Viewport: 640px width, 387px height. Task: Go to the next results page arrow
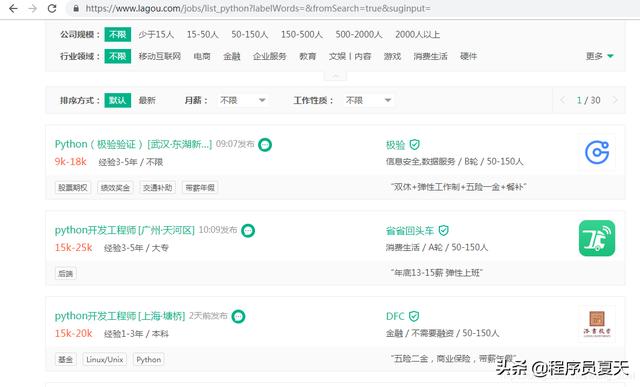click(x=615, y=100)
